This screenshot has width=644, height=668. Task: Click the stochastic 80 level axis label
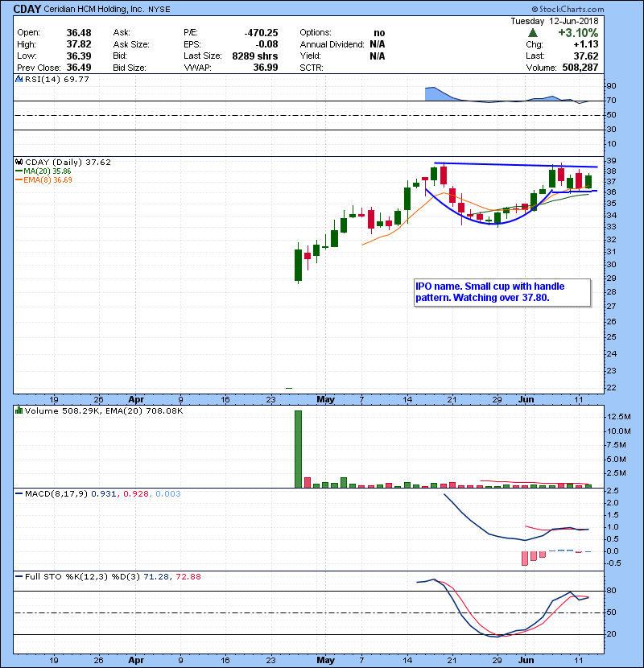coord(611,591)
